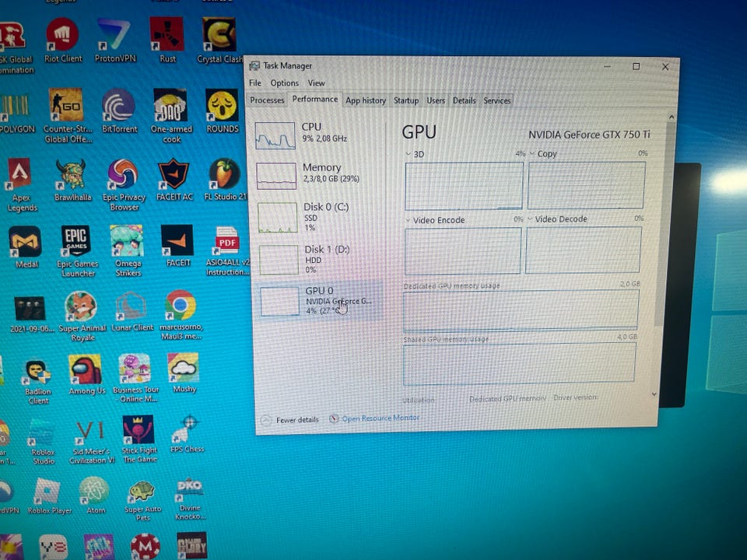Screen dimensions: 747x560
Task: Select Disk 1 (D:) HDD entry
Action: 320,259
